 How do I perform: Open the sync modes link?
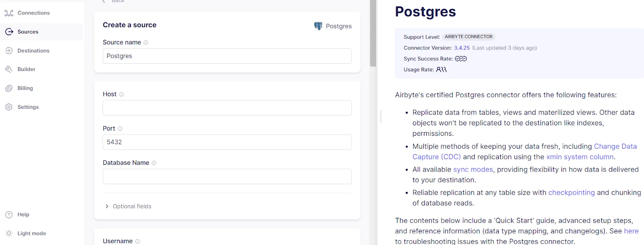(473, 170)
